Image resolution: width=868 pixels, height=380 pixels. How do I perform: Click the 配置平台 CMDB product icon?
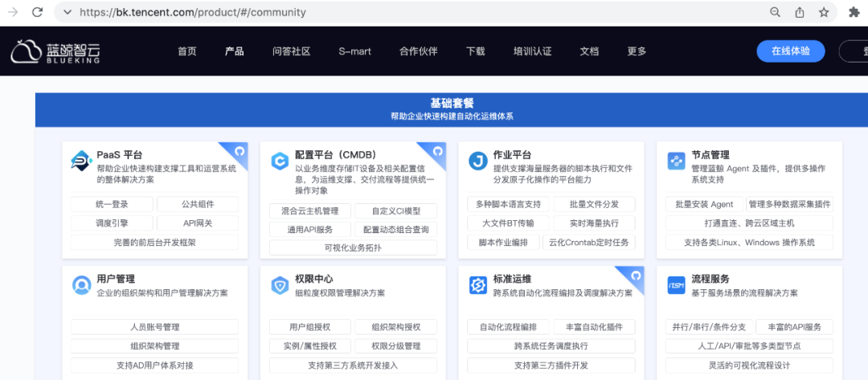click(x=280, y=161)
